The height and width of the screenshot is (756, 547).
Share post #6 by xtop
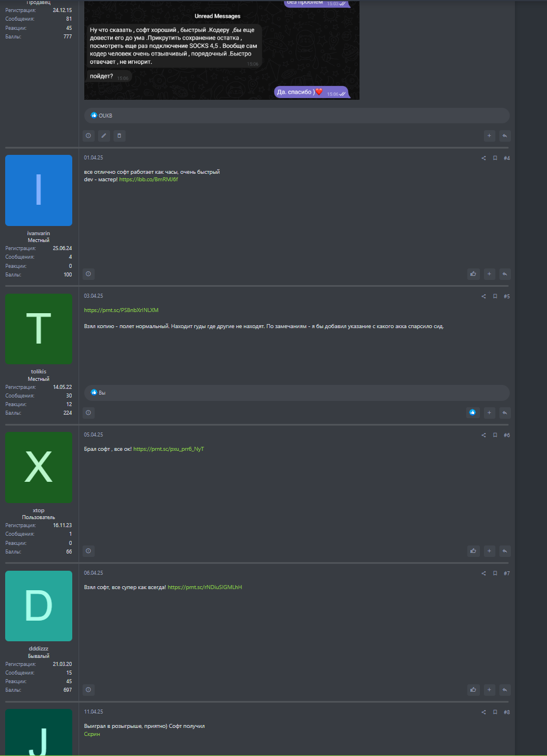click(483, 435)
